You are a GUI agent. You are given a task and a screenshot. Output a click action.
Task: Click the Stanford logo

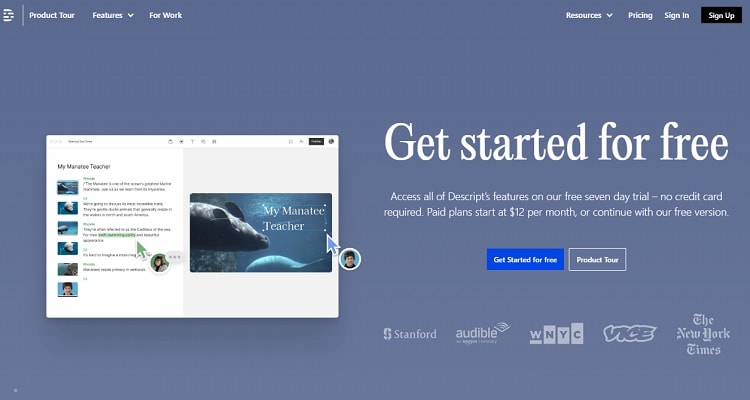point(410,333)
